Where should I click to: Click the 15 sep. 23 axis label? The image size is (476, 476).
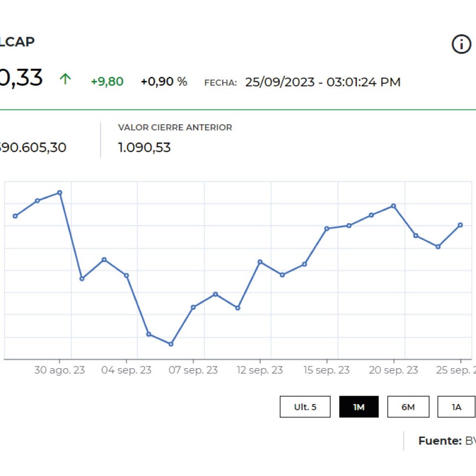[x=327, y=370]
